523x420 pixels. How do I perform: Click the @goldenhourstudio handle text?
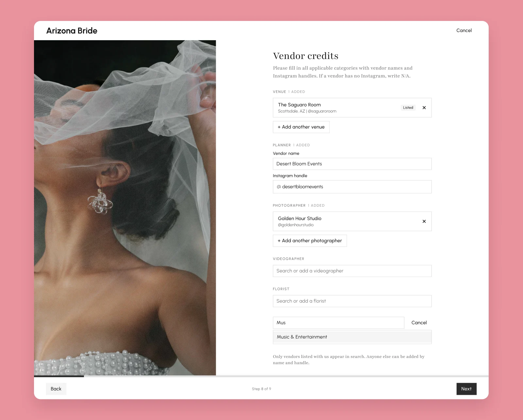coord(296,225)
